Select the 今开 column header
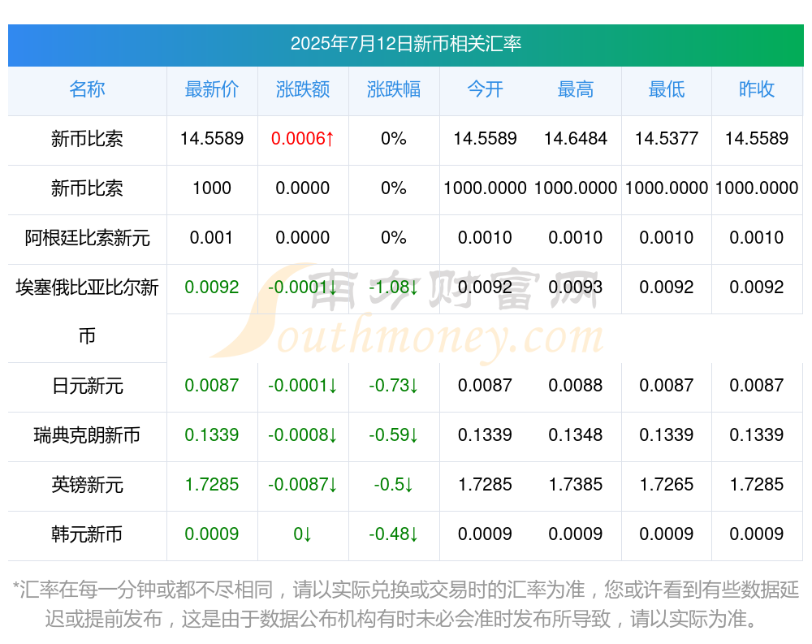 (x=485, y=89)
